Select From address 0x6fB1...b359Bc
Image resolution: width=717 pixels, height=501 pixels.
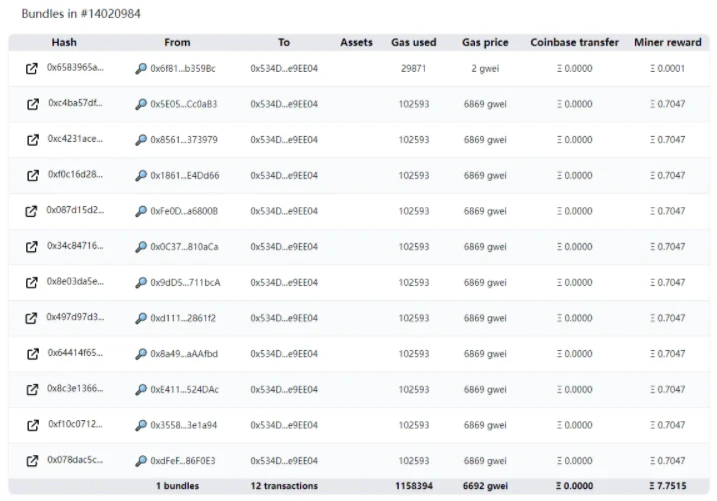point(183,69)
